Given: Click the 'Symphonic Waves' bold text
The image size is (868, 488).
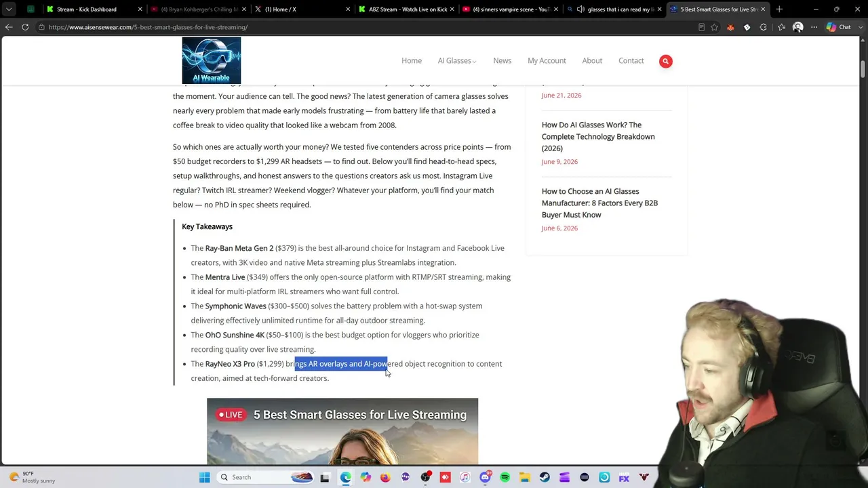Looking at the screenshot, I should 236,306.
